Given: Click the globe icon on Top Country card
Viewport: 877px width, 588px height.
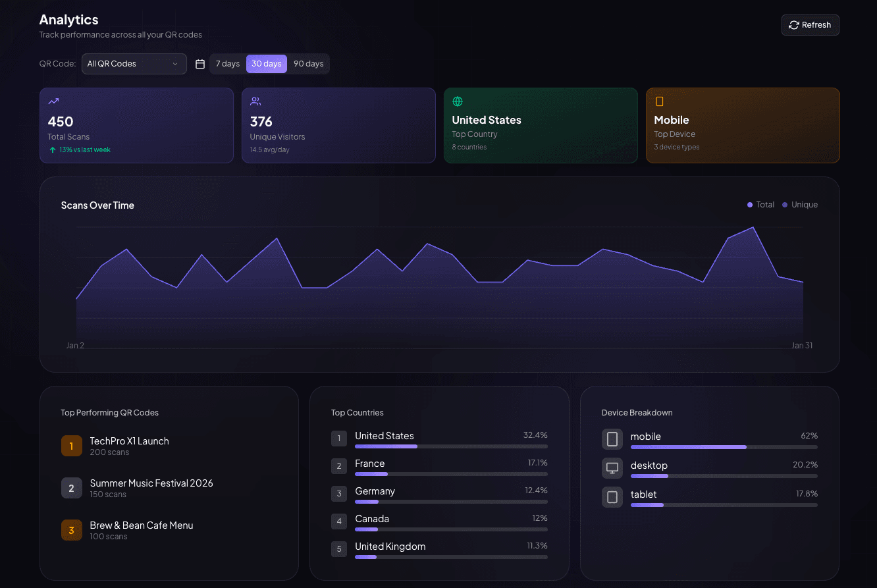Looking at the screenshot, I should [458, 101].
